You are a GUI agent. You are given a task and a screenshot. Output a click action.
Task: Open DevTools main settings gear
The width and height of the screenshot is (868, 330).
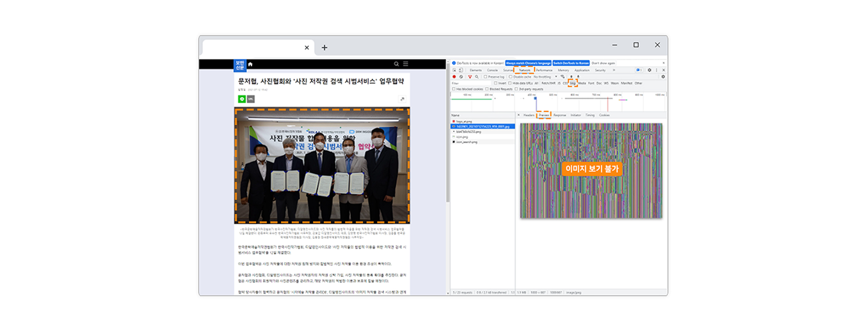650,70
